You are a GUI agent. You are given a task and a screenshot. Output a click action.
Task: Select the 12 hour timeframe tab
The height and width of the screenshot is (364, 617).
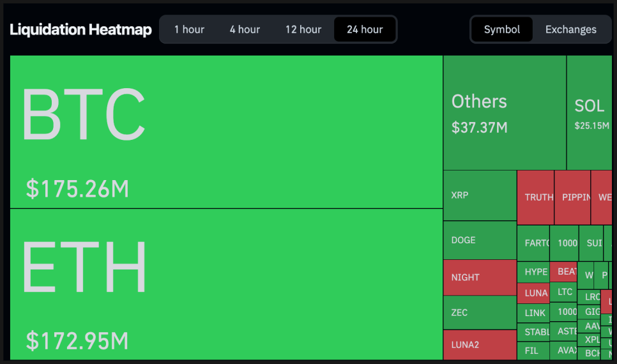tap(303, 29)
